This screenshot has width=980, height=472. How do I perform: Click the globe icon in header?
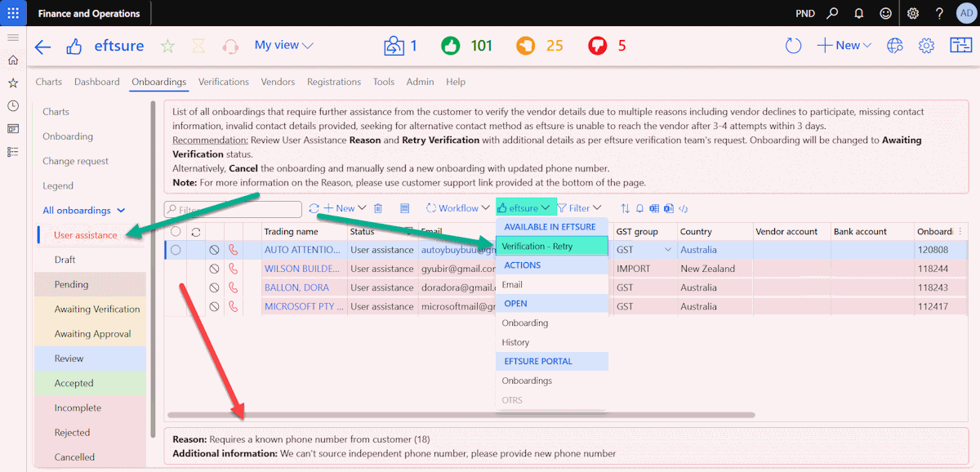pos(895,46)
